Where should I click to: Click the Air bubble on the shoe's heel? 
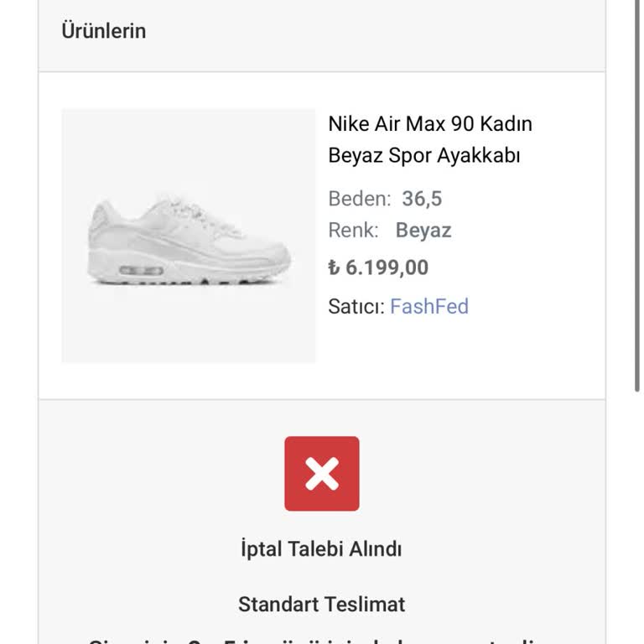pos(141,270)
